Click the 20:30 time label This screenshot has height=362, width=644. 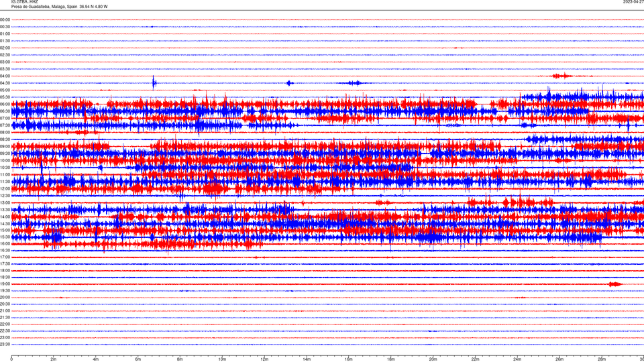click(x=5, y=304)
